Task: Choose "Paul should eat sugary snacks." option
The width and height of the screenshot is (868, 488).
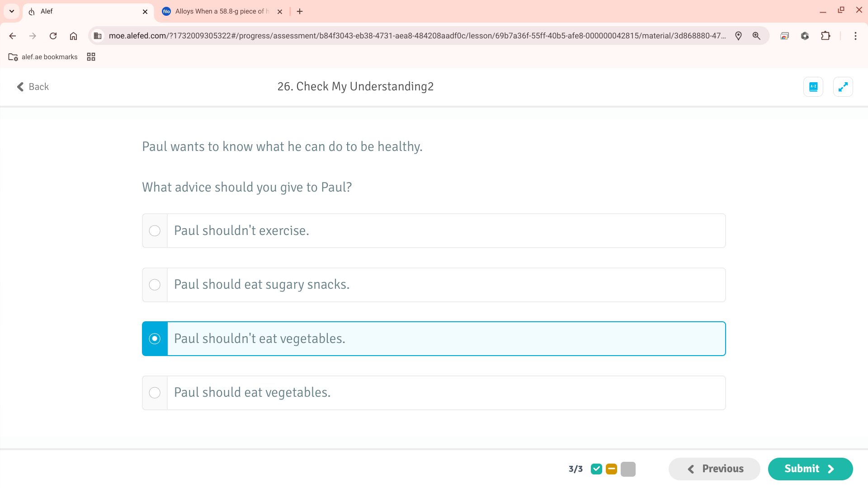Action: pyautogui.click(x=434, y=285)
